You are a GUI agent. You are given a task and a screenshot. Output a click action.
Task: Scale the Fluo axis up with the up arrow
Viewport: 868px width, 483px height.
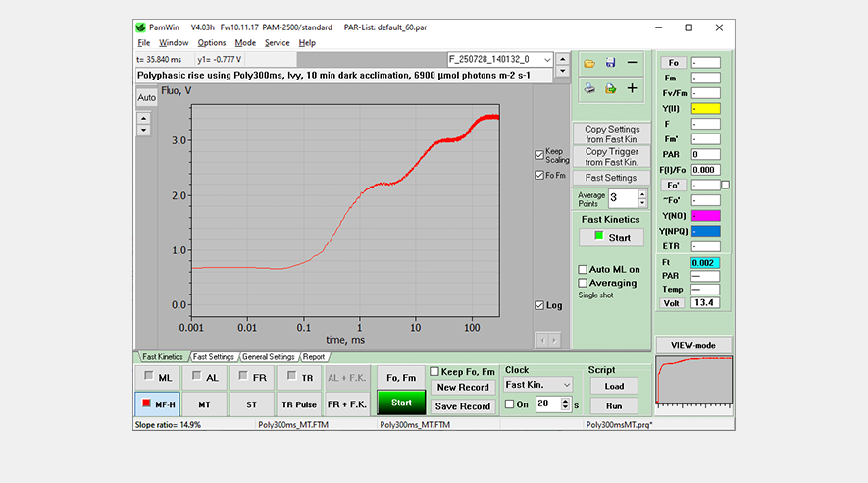tap(143, 118)
